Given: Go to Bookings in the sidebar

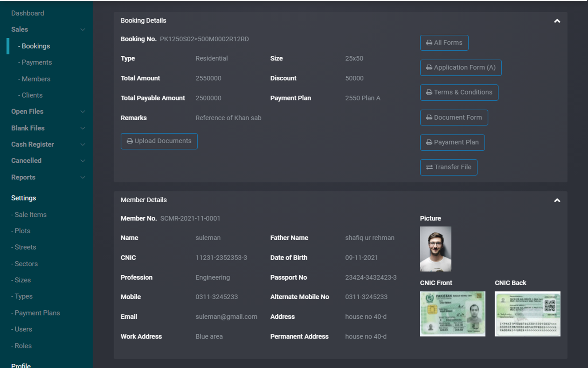Looking at the screenshot, I should [34, 46].
